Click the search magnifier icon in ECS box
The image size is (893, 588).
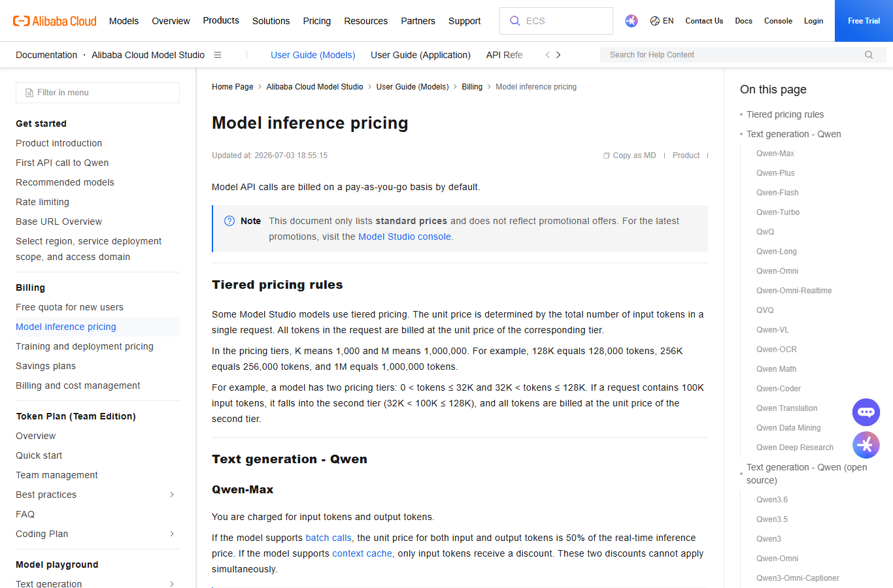coord(515,21)
